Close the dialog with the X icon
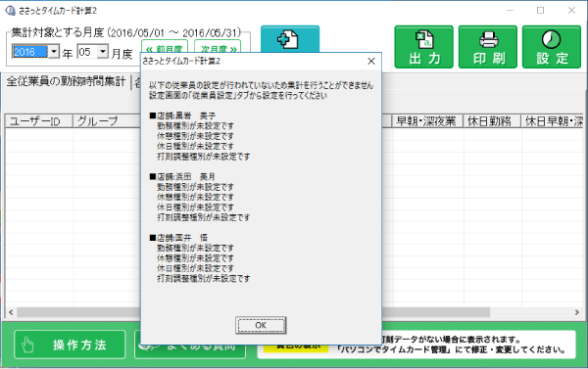This screenshot has width=588, height=369. [371, 61]
